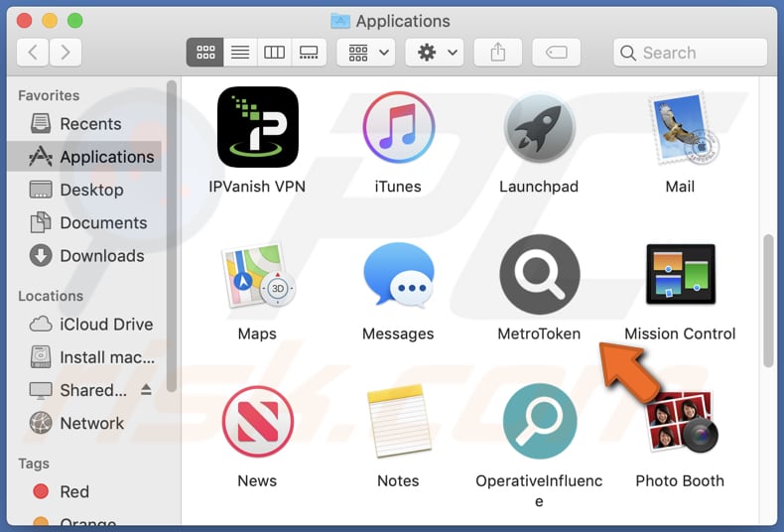Screen dimensions: 784x532
Task: Click the Downloads arrow sidebar icon
Action: pos(41,255)
